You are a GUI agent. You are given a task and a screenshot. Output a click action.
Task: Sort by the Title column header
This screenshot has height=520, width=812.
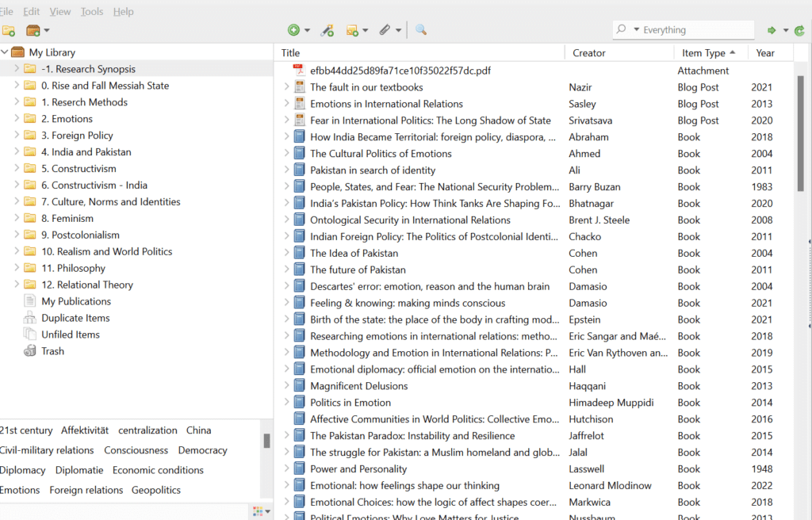(x=419, y=53)
